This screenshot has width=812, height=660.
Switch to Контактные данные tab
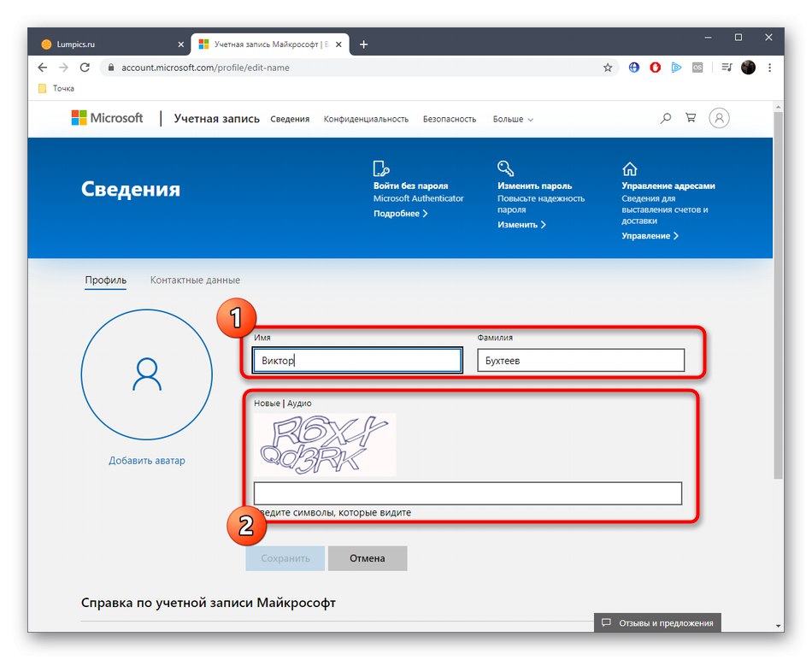point(195,280)
